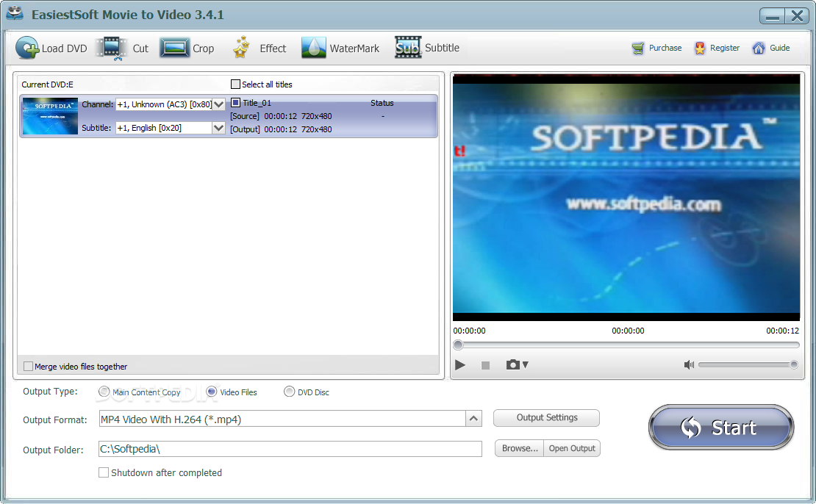This screenshot has height=504, width=816.
Task: Click the Status column header
Action: [382, 103]
